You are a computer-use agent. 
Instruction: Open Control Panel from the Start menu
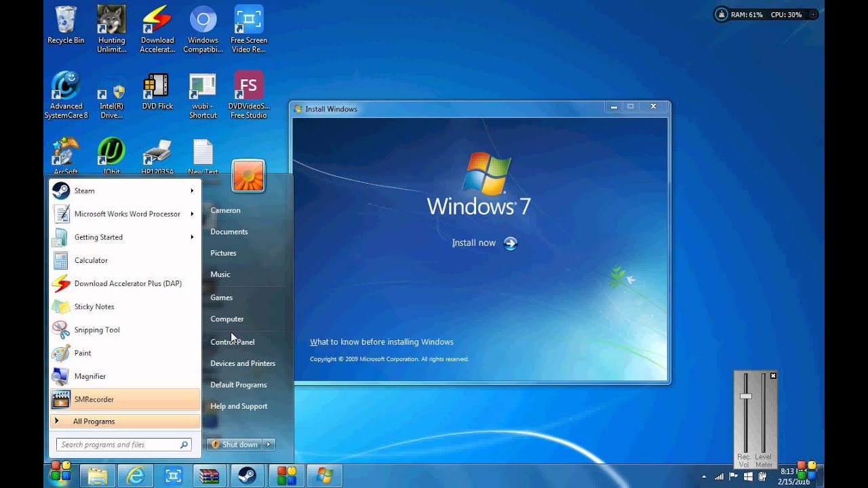tap(233, 342)
